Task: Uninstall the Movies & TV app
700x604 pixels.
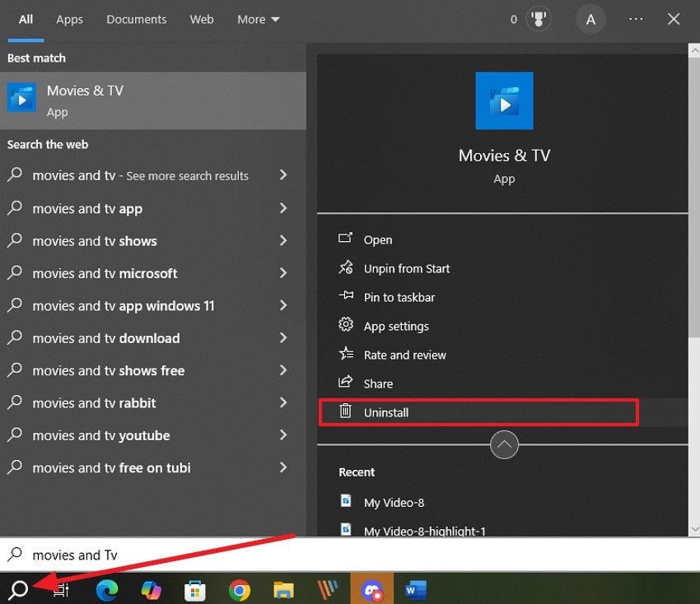Action: tap(478, 412)
